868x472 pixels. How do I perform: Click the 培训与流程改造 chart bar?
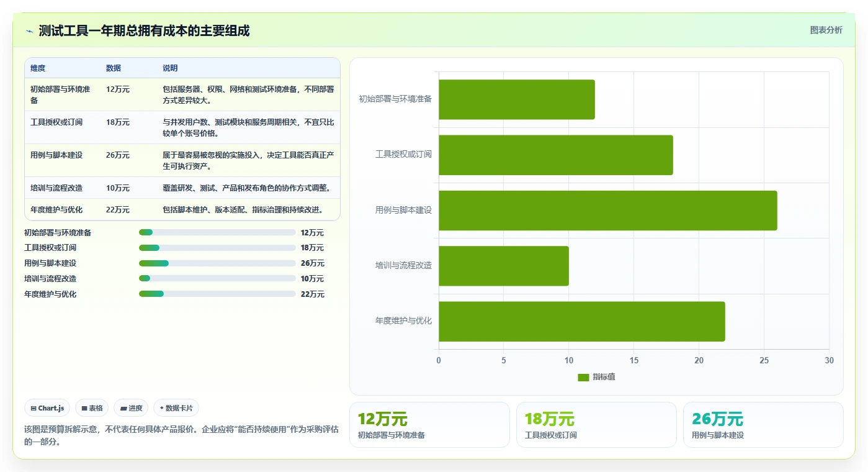(504, 266)
